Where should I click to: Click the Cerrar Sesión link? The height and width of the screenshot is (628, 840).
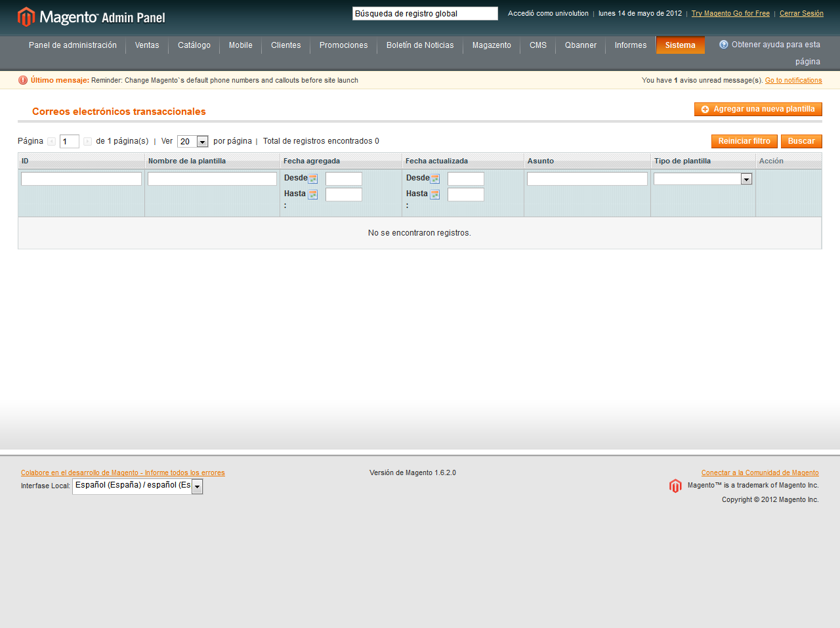point(801,13)
